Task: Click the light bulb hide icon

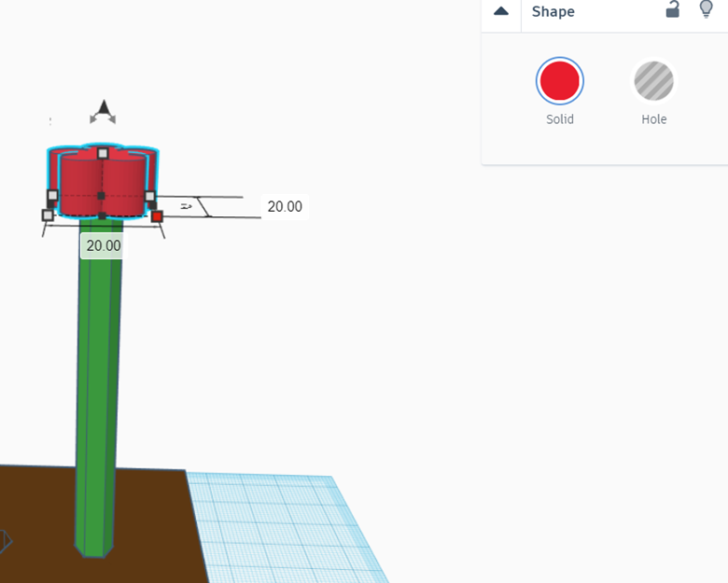Action: tap(706, 8)
